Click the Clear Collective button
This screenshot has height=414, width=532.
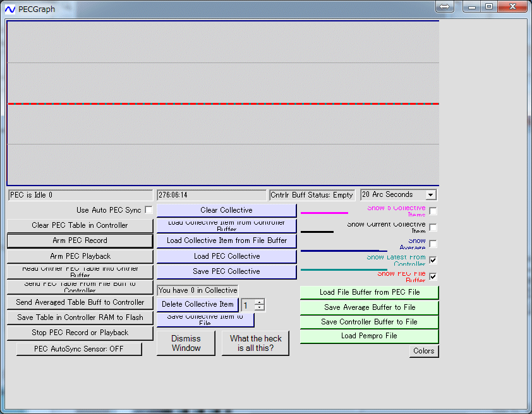coord(227,210)
